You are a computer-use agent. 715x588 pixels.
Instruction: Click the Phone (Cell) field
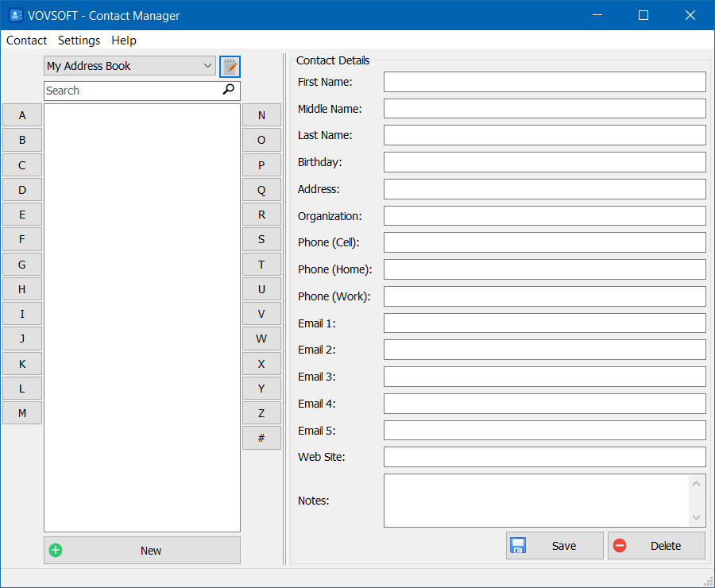(x=544, y=242)
